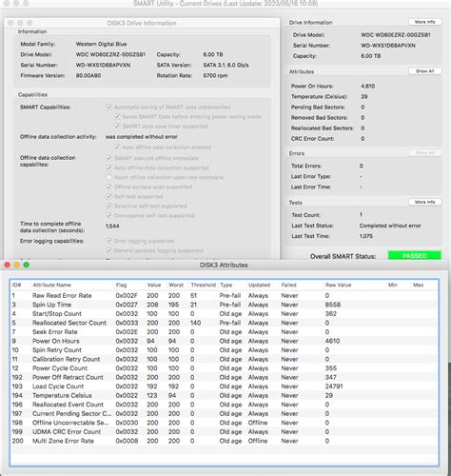451x476 pixels.
Task: Toggle Abort offline collection upon new command checkbox
Action: (108, 177)
